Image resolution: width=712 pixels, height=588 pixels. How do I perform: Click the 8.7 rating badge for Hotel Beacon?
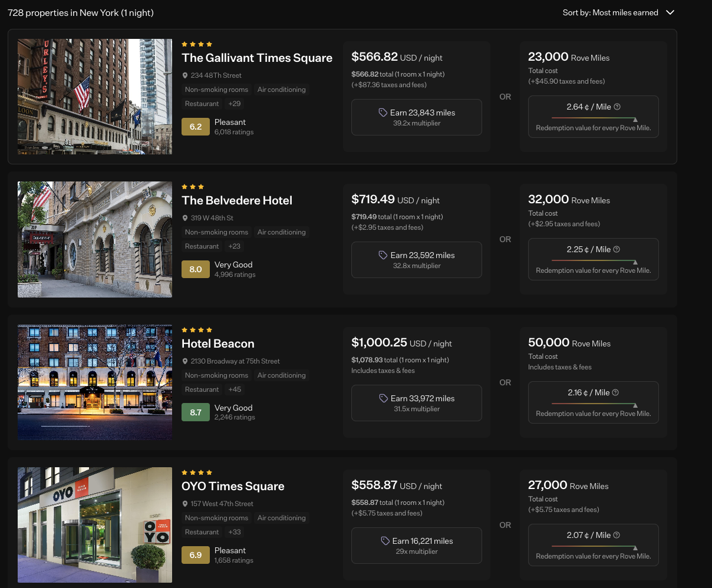point(196,412)
